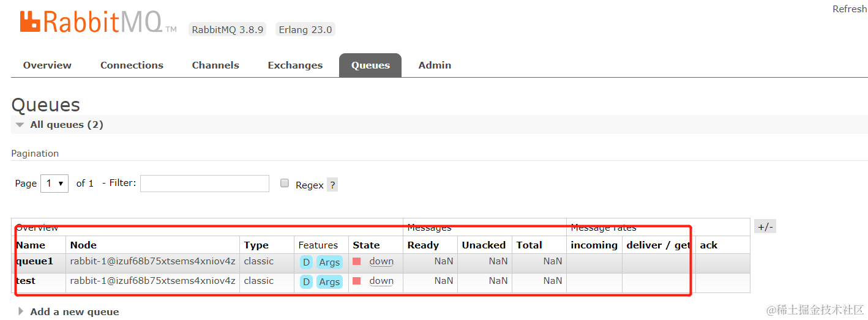The image size is (868, 320).
Task: Open the Admin tab
Action: (x=435, y=65)
